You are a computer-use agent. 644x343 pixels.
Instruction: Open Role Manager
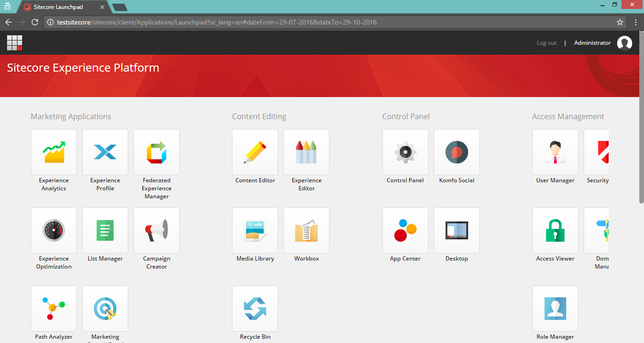555,309
